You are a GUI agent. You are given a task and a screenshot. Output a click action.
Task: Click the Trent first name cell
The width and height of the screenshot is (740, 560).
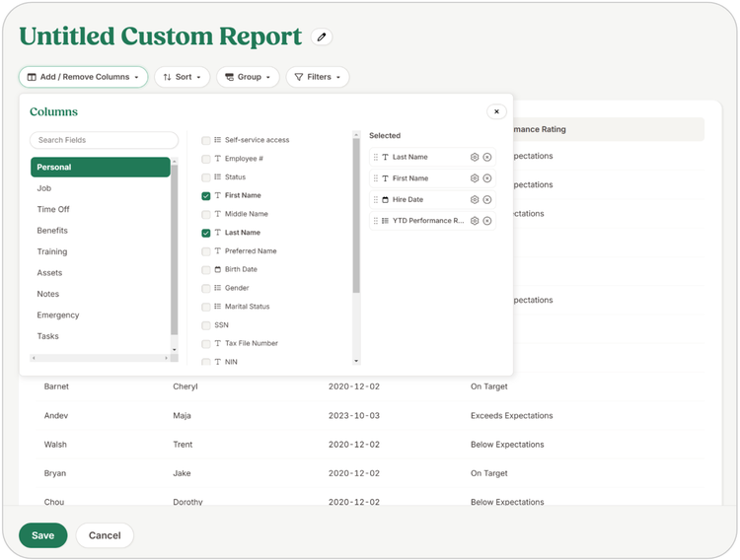(183, 445)
